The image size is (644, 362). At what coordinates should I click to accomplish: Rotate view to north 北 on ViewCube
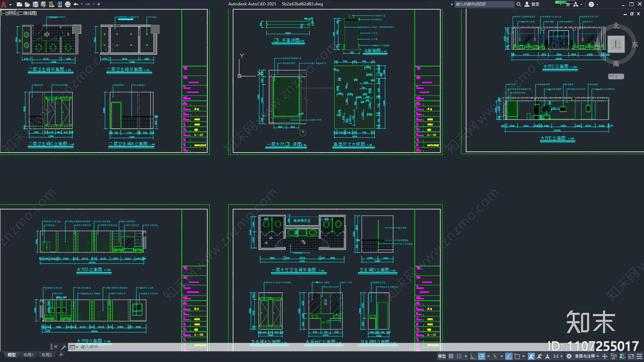coord(616,26)
